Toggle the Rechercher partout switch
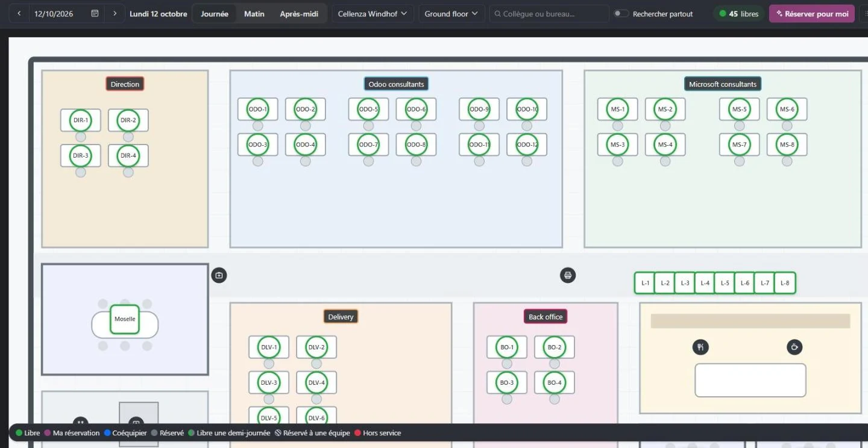Viewport: 868px width, 448px height. [x=621, y=13]
